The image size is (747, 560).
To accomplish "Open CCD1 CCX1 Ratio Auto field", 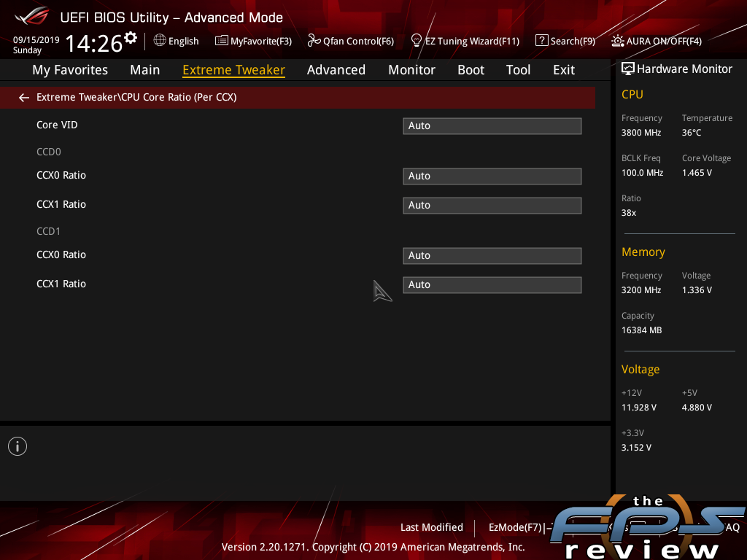I will 492,285.
